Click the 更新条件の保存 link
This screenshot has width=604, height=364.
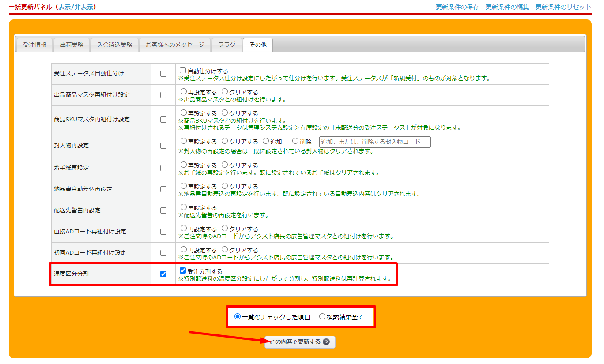click(457, 7)
